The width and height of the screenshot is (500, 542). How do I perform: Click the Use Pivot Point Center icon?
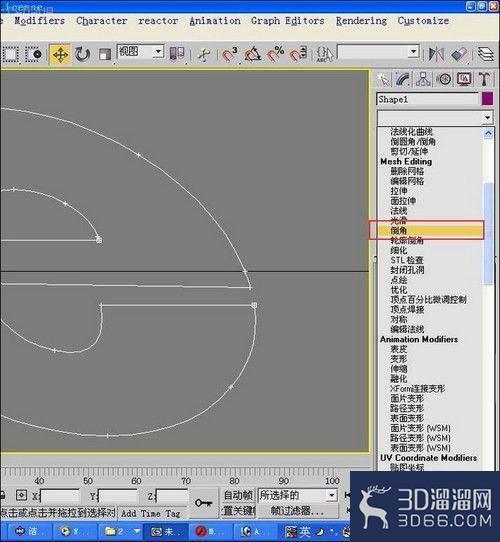[x=177, y=54]
